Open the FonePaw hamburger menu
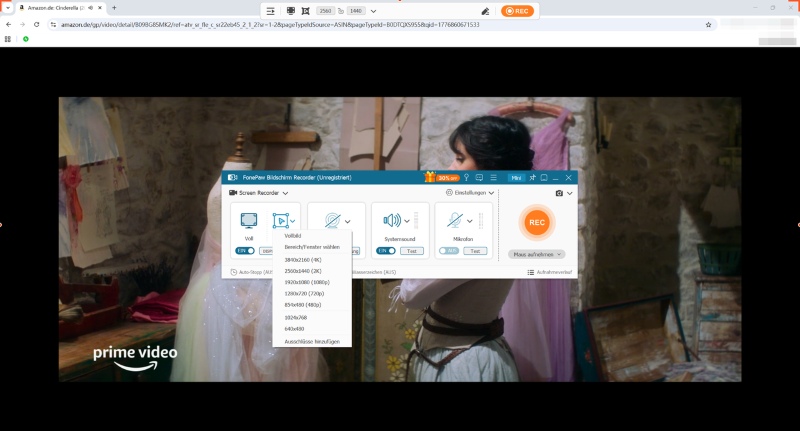 (493, 178)
